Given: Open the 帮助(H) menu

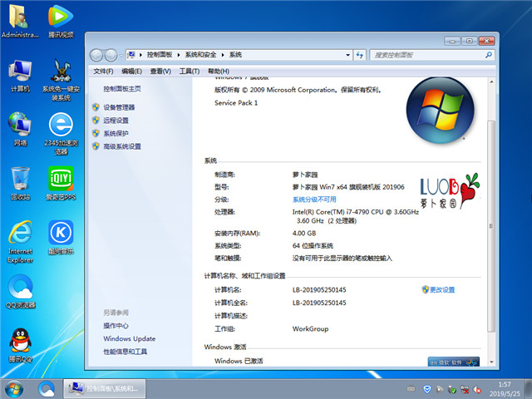Looking at the screenshot, I should point(218,71).
